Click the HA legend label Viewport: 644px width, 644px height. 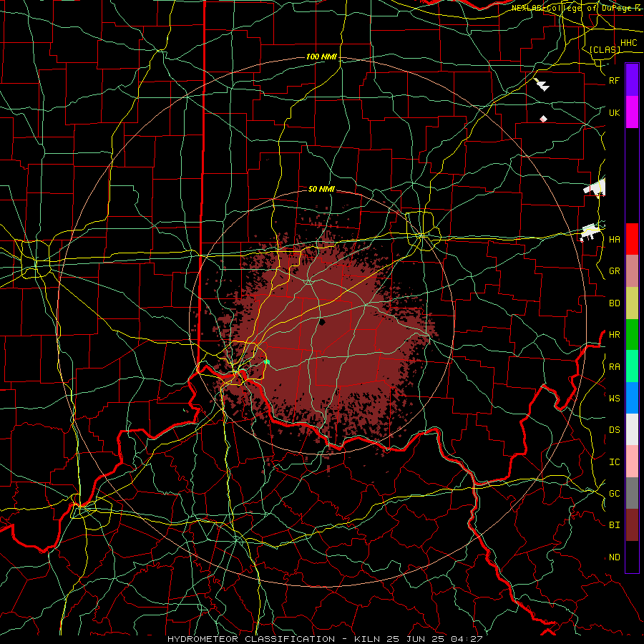pos(614,239)
